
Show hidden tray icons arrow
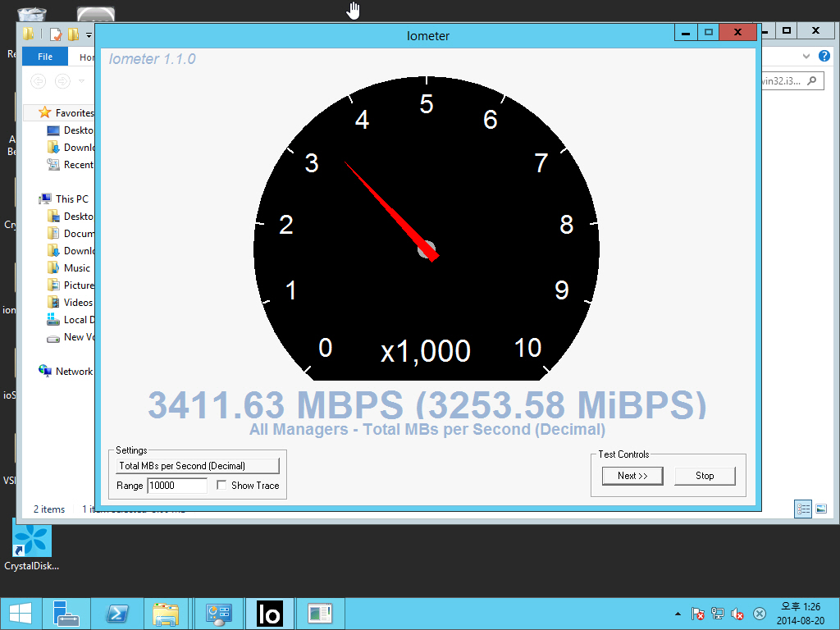click(678, 614)
